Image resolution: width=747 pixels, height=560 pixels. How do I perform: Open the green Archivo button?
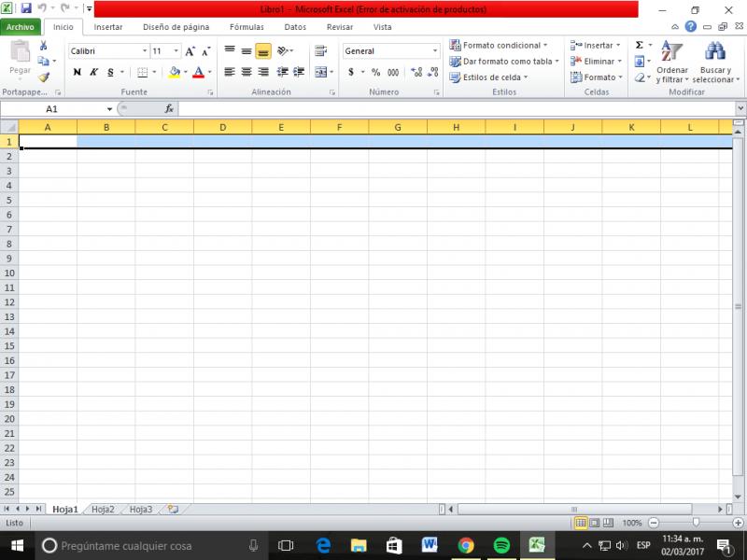(21, 27)
